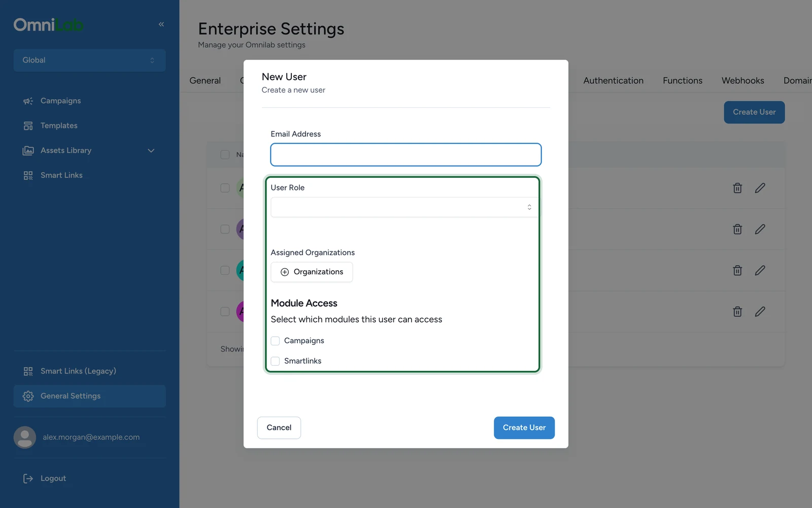Click the Templates label in the sidebar
The image size is (812, 508).
pos(59,126)
